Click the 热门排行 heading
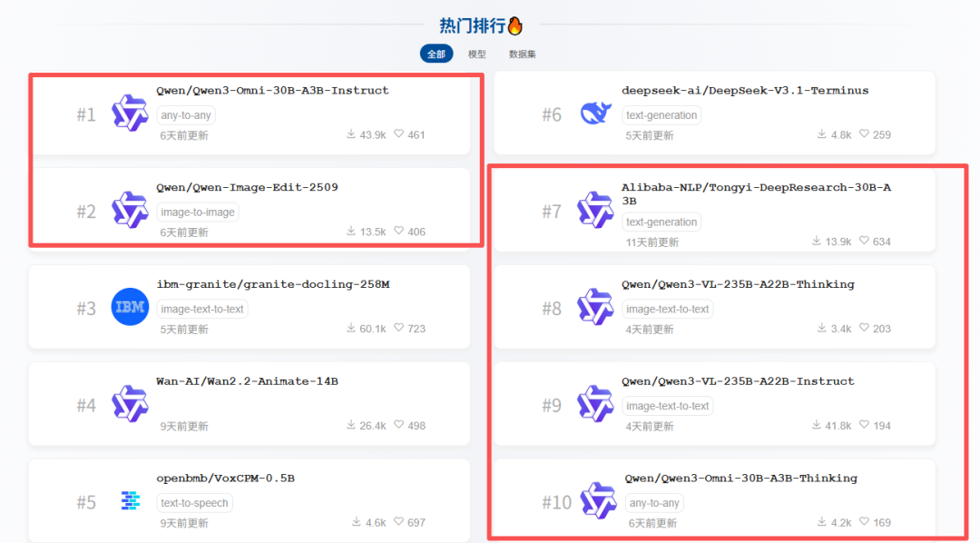Image resolution: width=980 pixels, height=543 pixels. [473, 25]
